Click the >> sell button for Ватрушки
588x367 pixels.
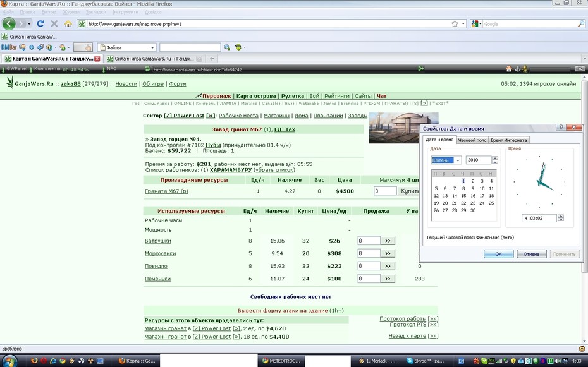click(388, 241)
